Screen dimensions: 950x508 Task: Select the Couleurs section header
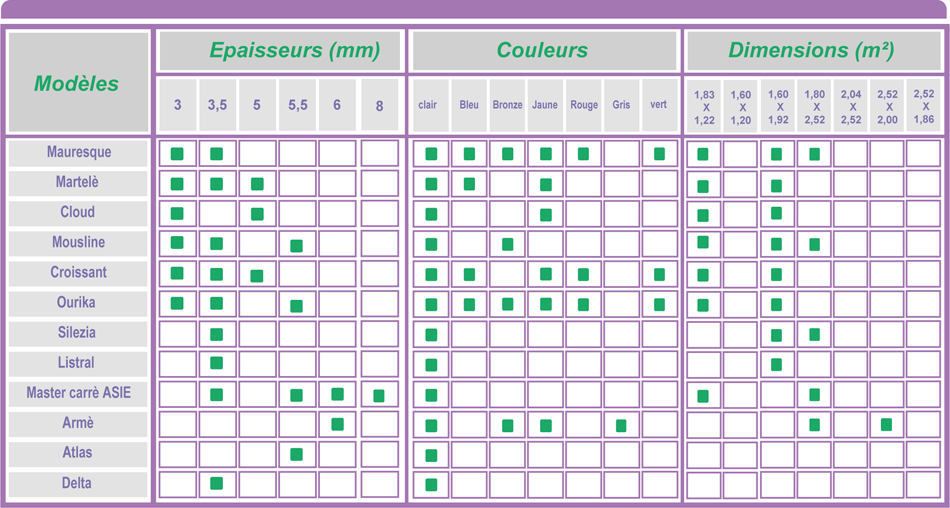coord(543,51)
